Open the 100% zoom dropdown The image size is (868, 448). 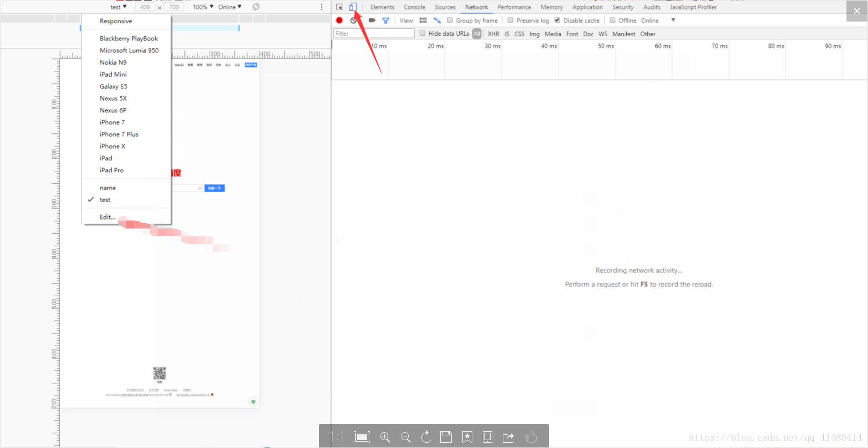pyautogui.click(x=203, y=7)
